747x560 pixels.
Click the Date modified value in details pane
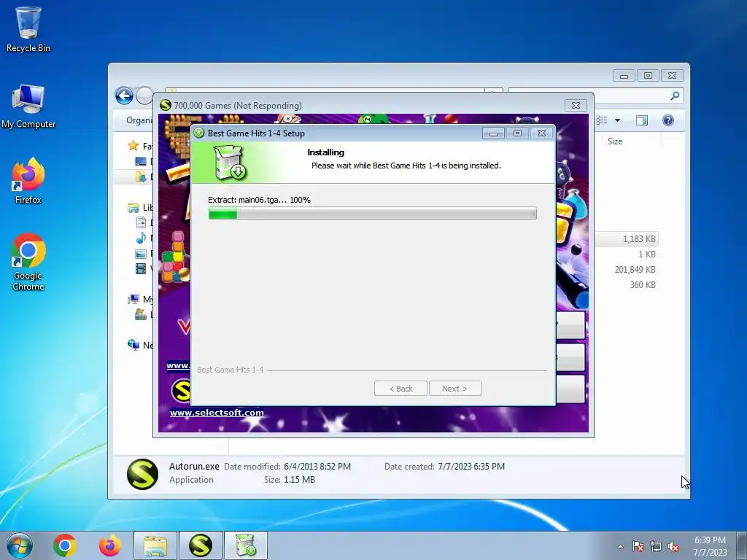(317, 467)
